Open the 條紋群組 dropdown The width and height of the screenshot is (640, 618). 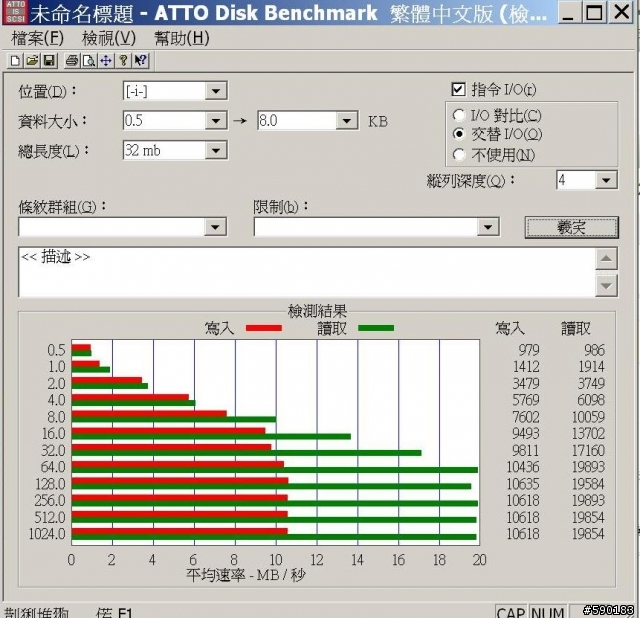tap(215, 227)
